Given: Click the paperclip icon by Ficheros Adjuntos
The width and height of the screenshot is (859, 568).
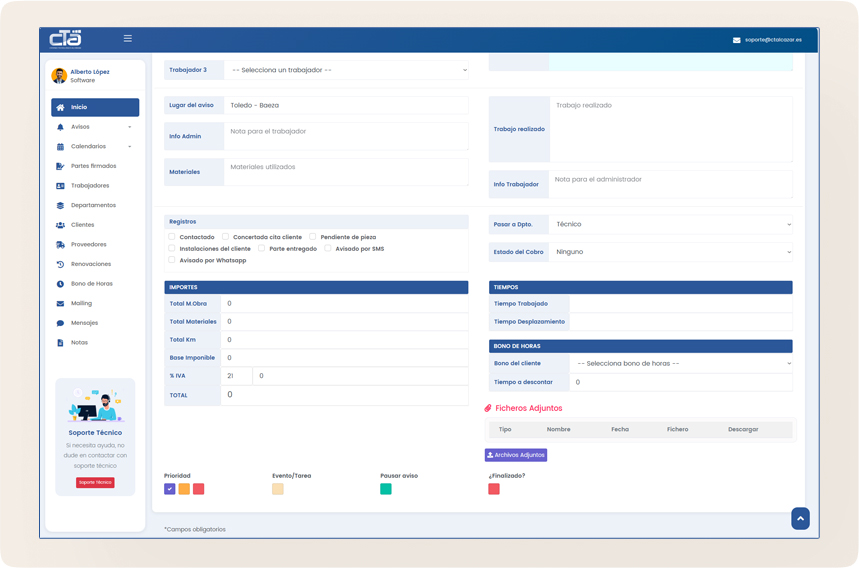Looking at the screenshot, I should click(488, 408).
